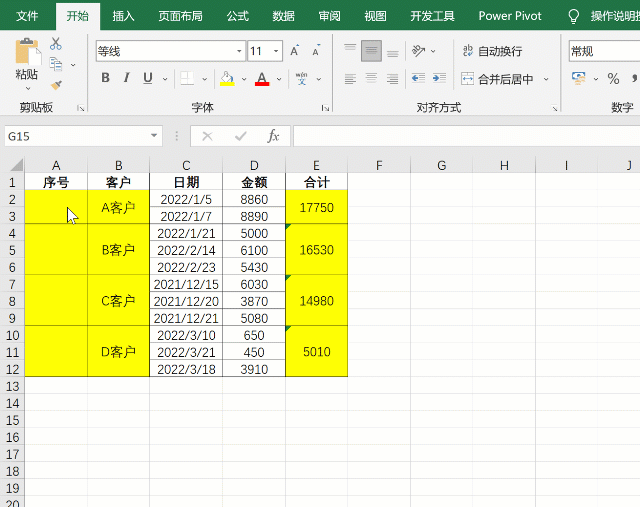
Task: Increase font size with larger A
Action: click(x=295, y=51)
